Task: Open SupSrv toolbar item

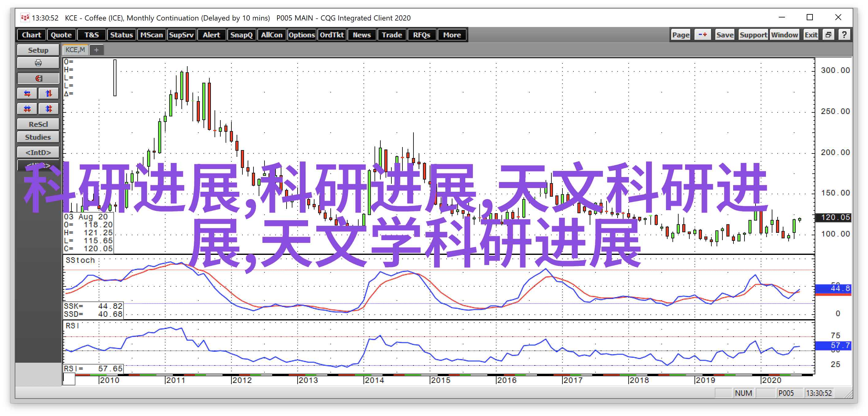Action: click(x=181, y=35)
